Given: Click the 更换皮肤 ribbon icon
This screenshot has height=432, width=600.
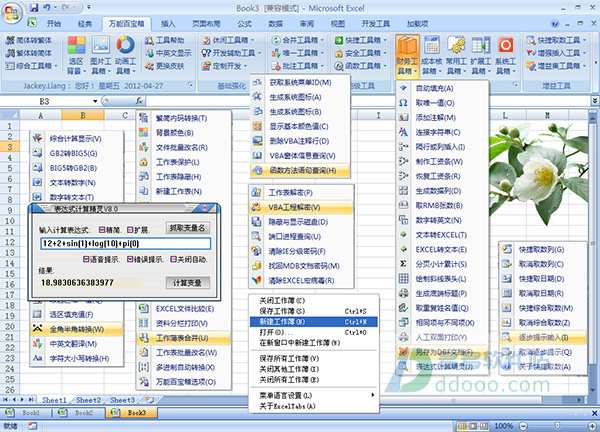Looking at the screenshot, I should (x=149, y=66).
